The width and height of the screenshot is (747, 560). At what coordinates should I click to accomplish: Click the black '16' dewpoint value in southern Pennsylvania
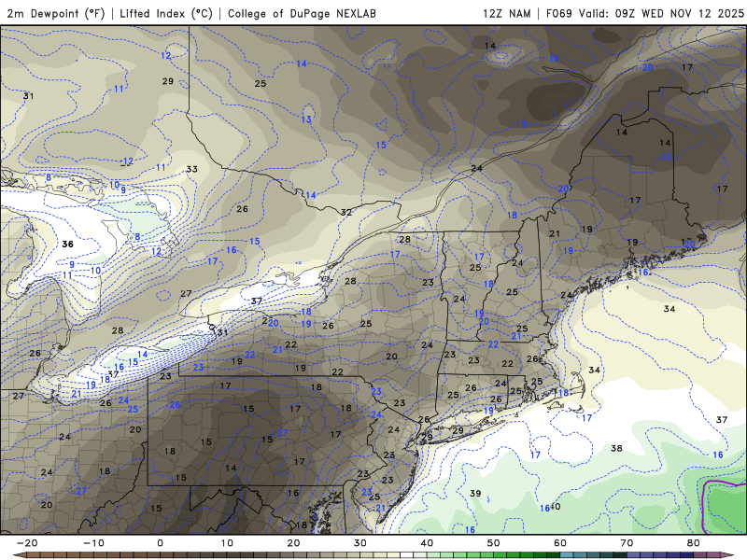coord(293,493)
